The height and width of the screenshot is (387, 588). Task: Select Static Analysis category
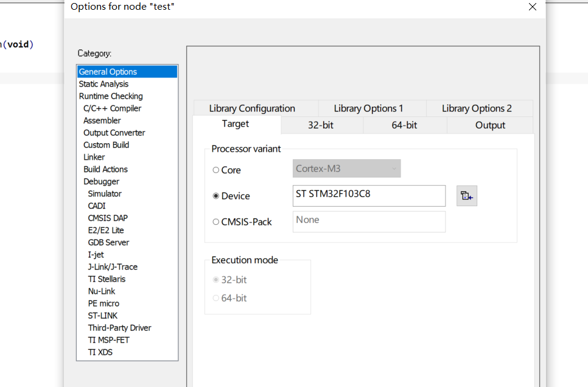[103, 84]
